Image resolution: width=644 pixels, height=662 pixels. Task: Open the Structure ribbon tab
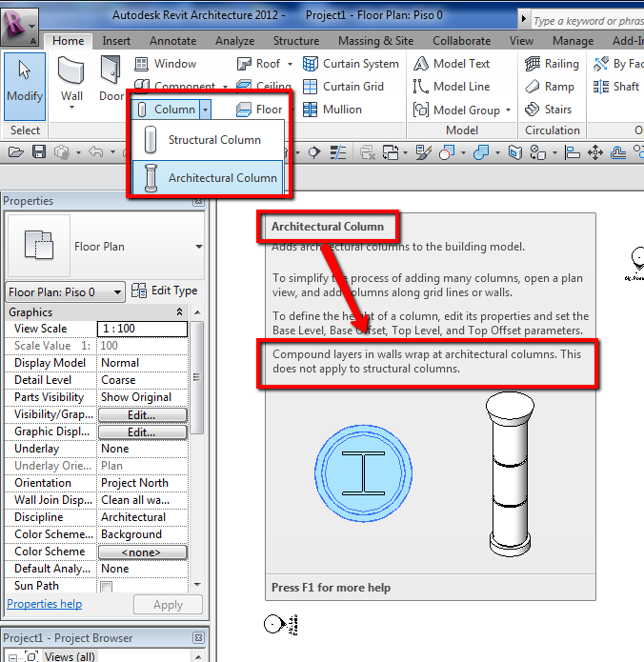296,41
